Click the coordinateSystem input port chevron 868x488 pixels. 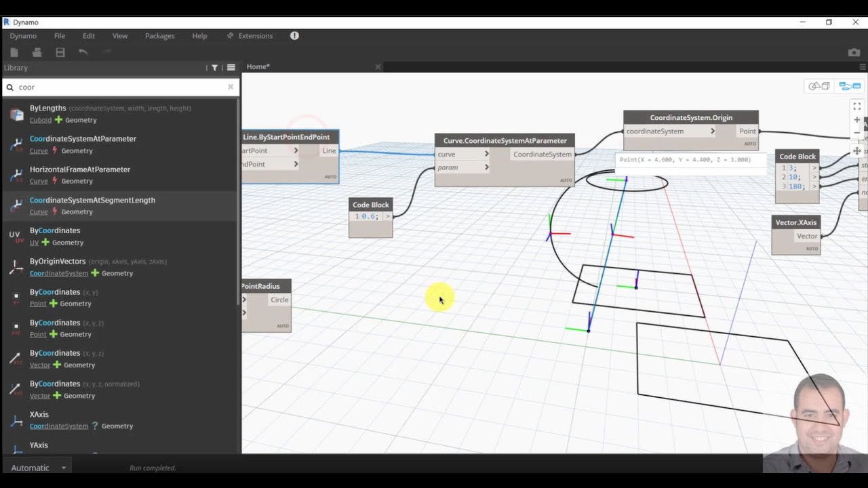click(712, 131)
